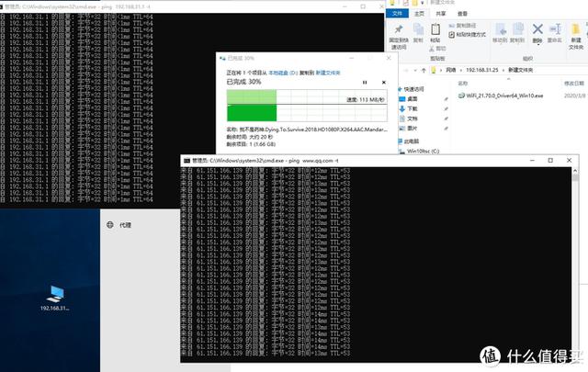Open 下载 in the navigation pane

tap(413, 108)
